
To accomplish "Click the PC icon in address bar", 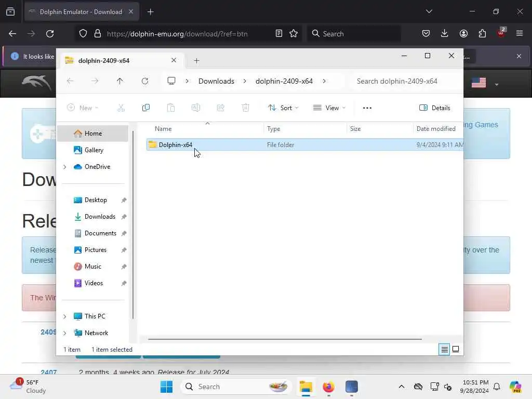I will [171, 81].
